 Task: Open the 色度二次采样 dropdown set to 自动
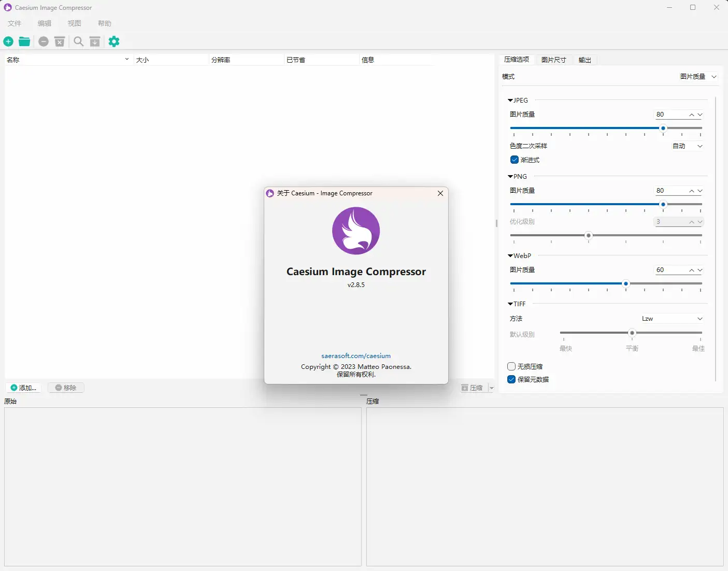coord(688,146)
